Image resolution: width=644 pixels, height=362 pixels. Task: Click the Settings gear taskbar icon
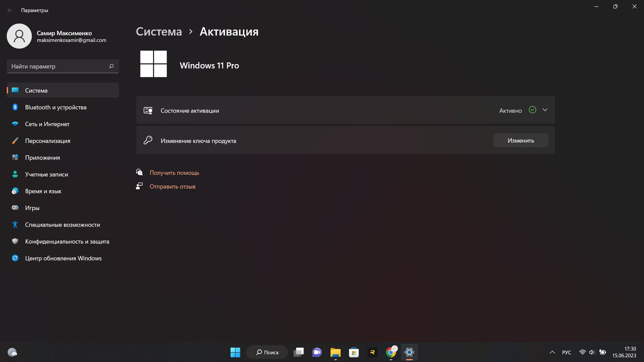coord(409,352)
